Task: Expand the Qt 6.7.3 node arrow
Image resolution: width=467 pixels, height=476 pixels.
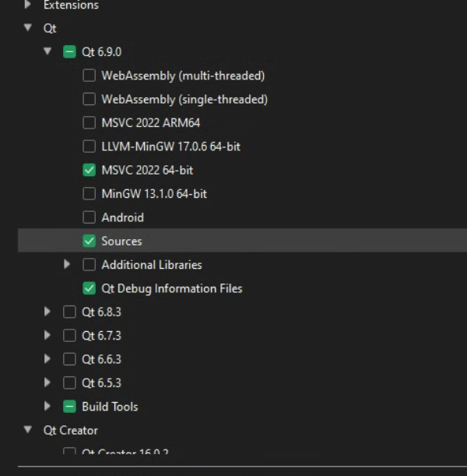Action: click(x=47, y=336)
